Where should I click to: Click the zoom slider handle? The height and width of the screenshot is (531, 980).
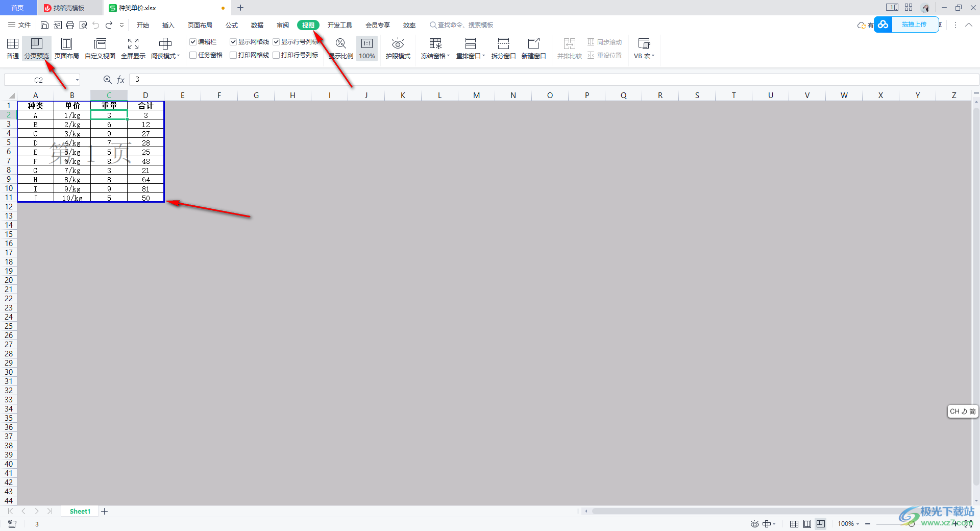coord(911,524)
